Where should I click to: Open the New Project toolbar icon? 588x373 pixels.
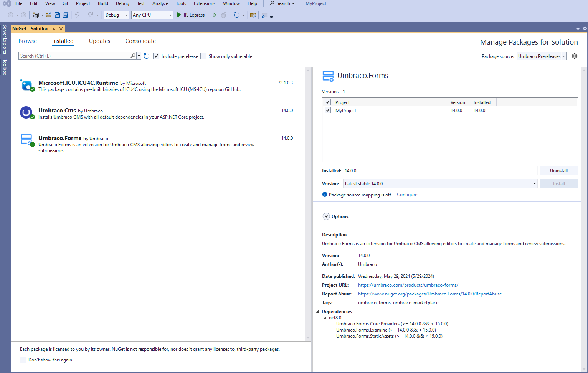click(35, 15)
